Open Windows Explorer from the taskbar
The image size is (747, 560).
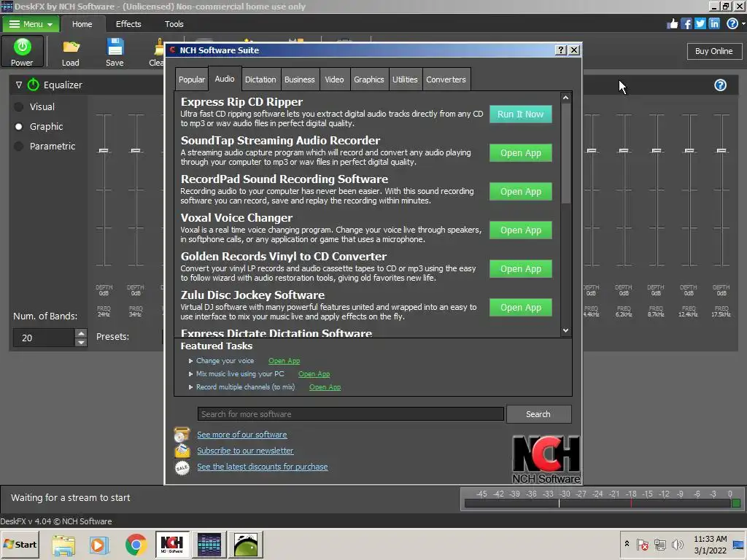pyautogui.click(x=63, y=545)
